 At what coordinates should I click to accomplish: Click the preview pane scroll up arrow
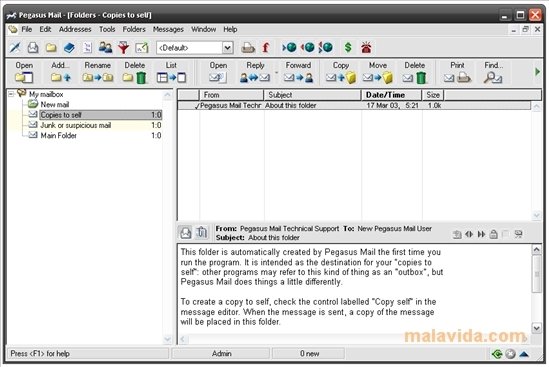(x=536, y=249)
